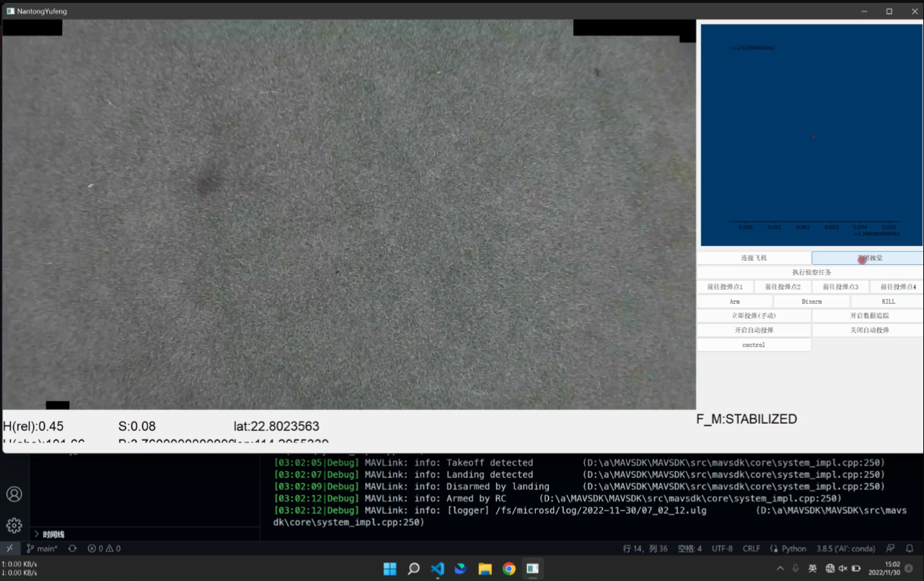924x581 pixels.
Task: Click line and column indicator 行 14, 列 36
Action: point(646,549)
